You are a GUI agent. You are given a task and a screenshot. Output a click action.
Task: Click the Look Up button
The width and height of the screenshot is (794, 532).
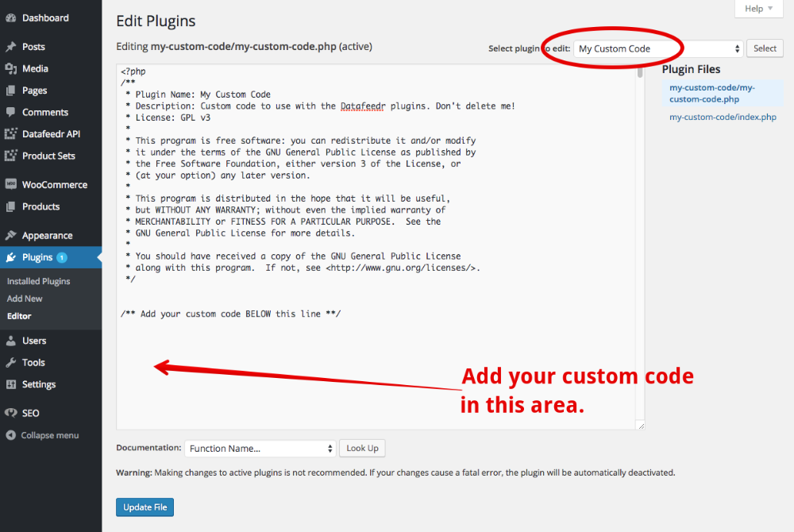pyautogui.click(x=362, y=448)
